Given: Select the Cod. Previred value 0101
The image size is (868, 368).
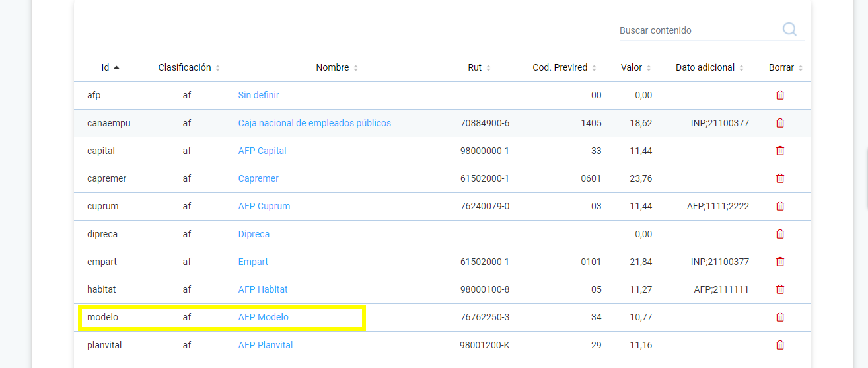Looking at the screenshot, I should (x=591, y=262).
